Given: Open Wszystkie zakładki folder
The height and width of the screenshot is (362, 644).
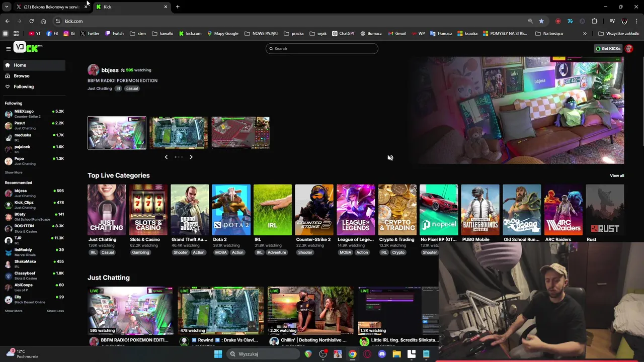Looking at the screenshot, I should (619, 33).
